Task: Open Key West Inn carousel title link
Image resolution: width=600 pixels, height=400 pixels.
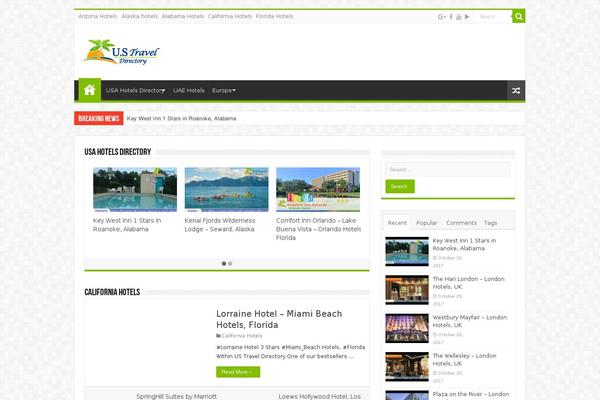Action: 127,225
